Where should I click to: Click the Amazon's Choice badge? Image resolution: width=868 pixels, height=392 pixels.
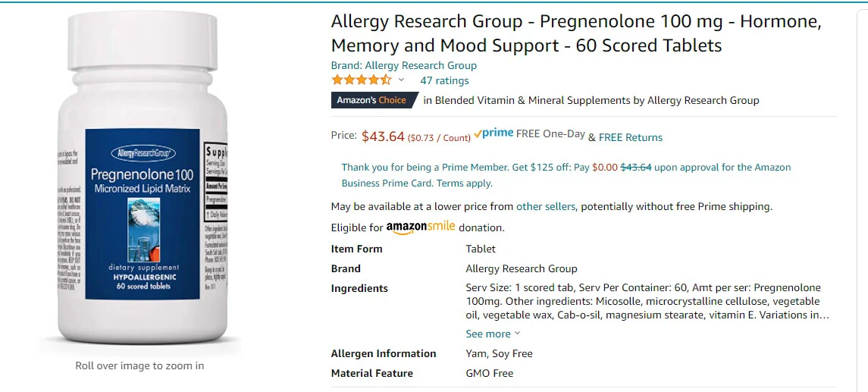371,100
